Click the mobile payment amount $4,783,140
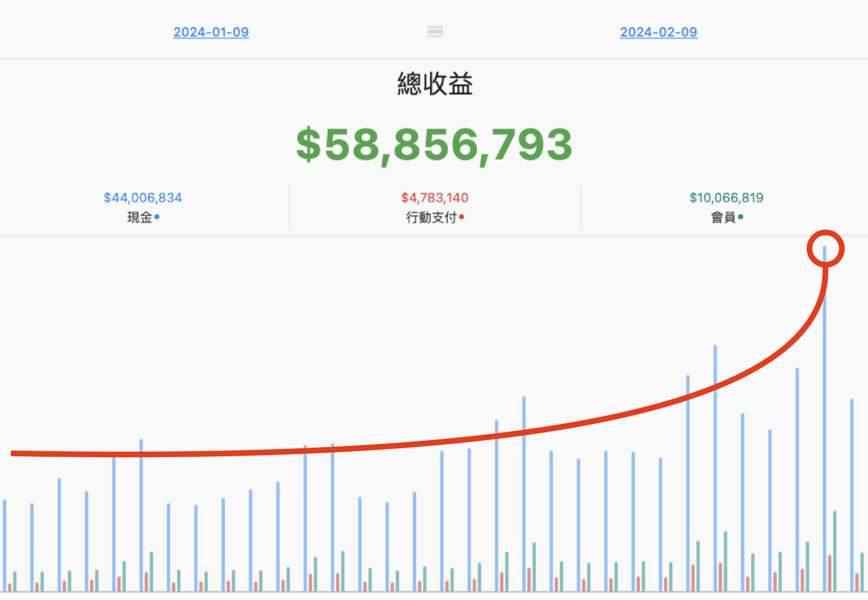 [x=435, y=198]
